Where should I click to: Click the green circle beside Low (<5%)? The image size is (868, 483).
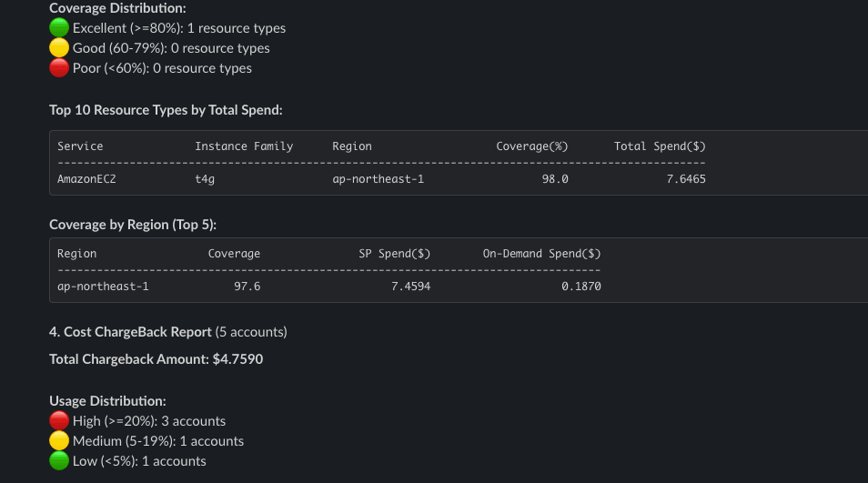click(59, 461)
